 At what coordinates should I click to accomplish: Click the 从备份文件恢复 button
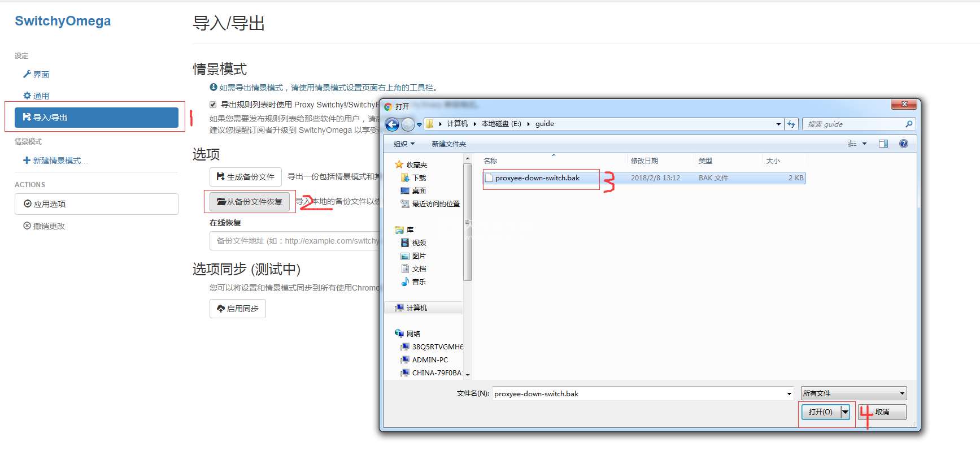(x=250, y=202)
